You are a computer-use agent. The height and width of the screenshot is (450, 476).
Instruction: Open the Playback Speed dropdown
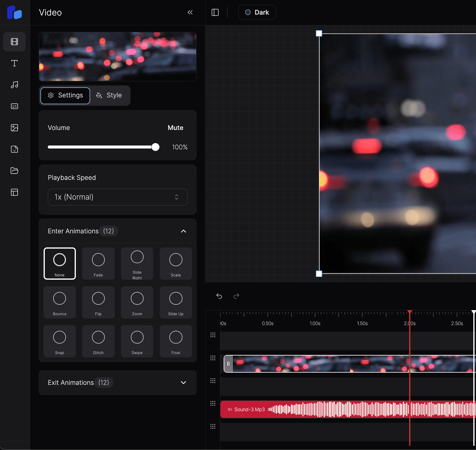tap(118, 197)
